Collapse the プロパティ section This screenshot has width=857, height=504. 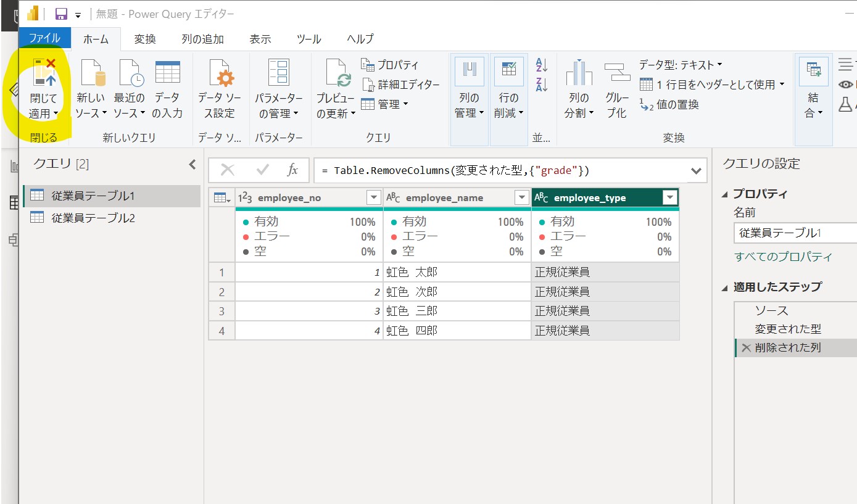(x=724, y=195)
